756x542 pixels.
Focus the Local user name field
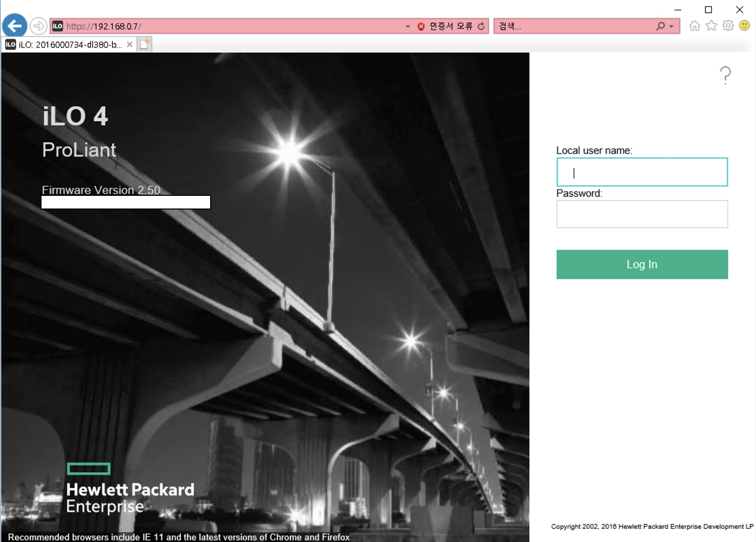tap(642, 172)
